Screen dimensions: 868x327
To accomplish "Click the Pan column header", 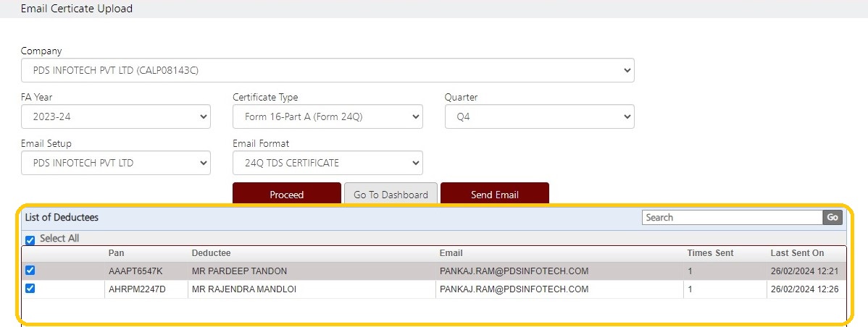I will (x=116, y=253).
